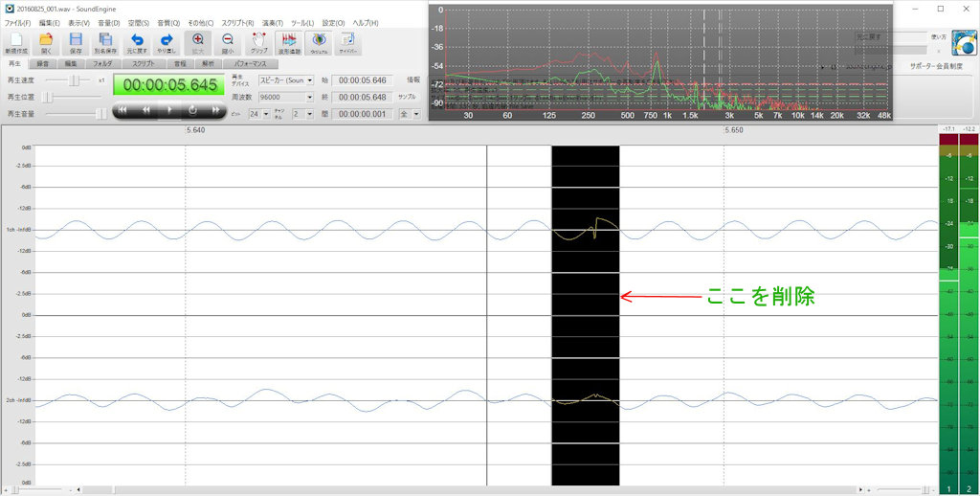980x496 pixels.
Task: Toggle 波形追跡 waveform tracking
Action: pyautogui.click(x=289, y=43)
